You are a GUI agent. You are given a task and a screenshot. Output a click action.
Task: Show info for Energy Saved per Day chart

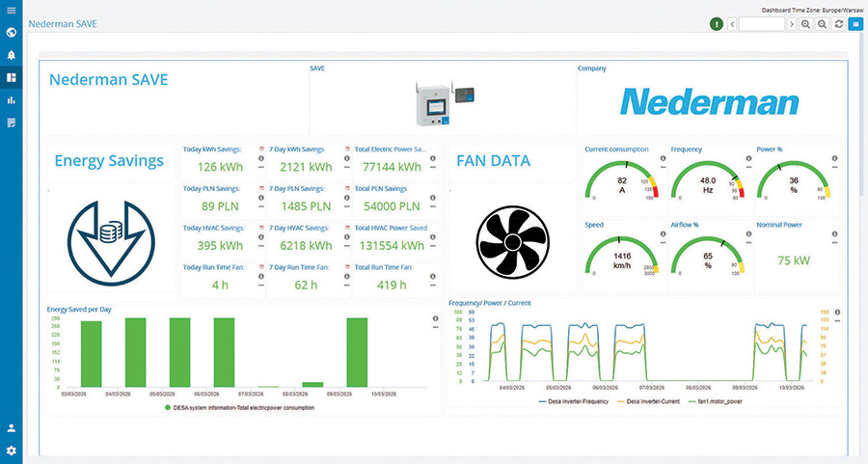tap(436, 318)
